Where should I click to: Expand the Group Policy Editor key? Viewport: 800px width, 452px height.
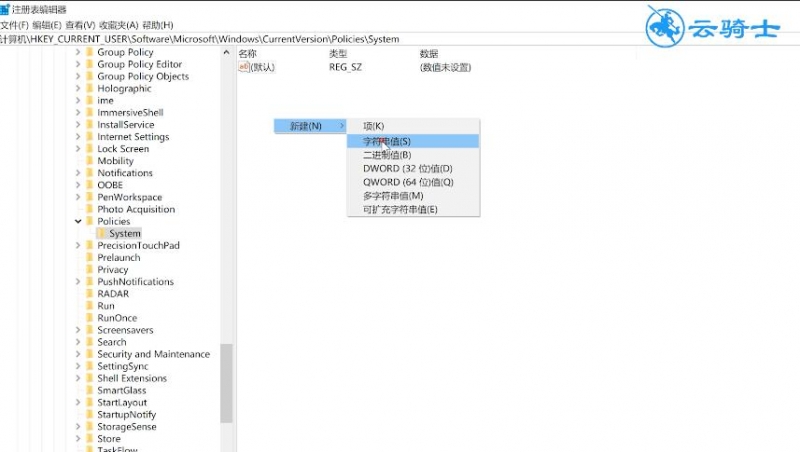[78, 64]
